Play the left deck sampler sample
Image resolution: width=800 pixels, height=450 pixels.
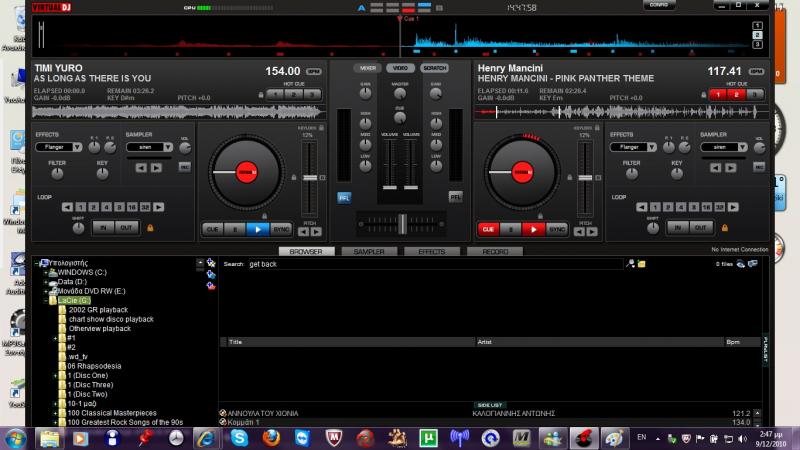point(157,167)
